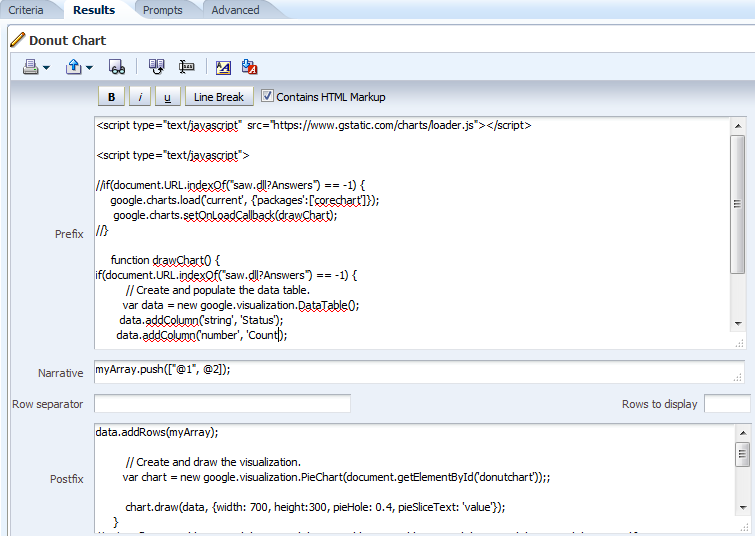Click inside the Postfix text area
This screenshot has width=755, height=536.
click(x=414, y=478)
